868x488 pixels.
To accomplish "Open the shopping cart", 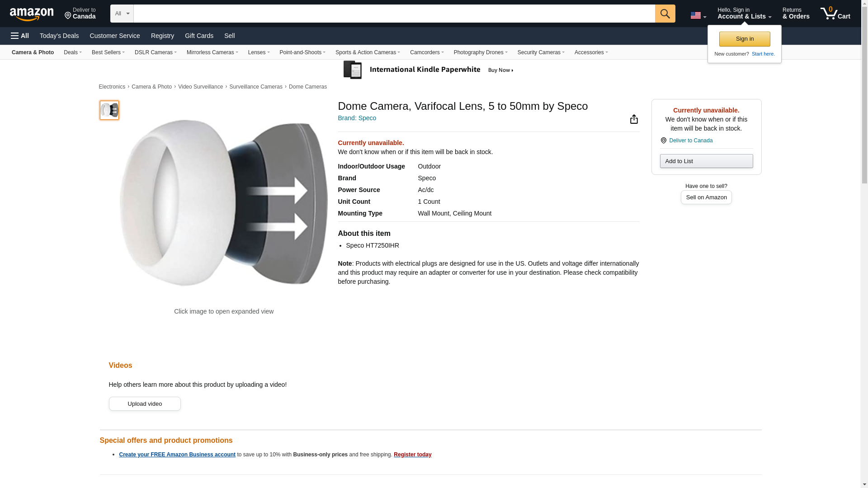I will click(835, 14).
